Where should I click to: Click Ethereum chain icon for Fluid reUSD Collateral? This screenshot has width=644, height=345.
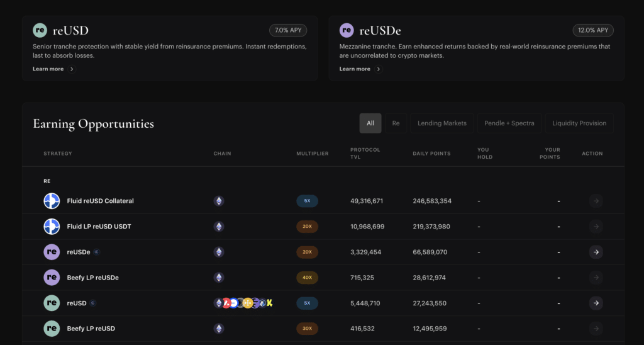click(x=219, y=201)
